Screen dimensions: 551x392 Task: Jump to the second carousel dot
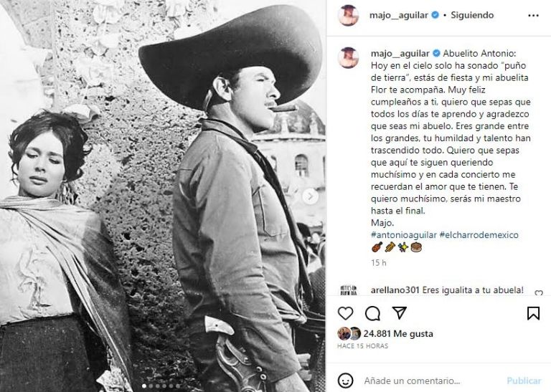tap(151, 386)
